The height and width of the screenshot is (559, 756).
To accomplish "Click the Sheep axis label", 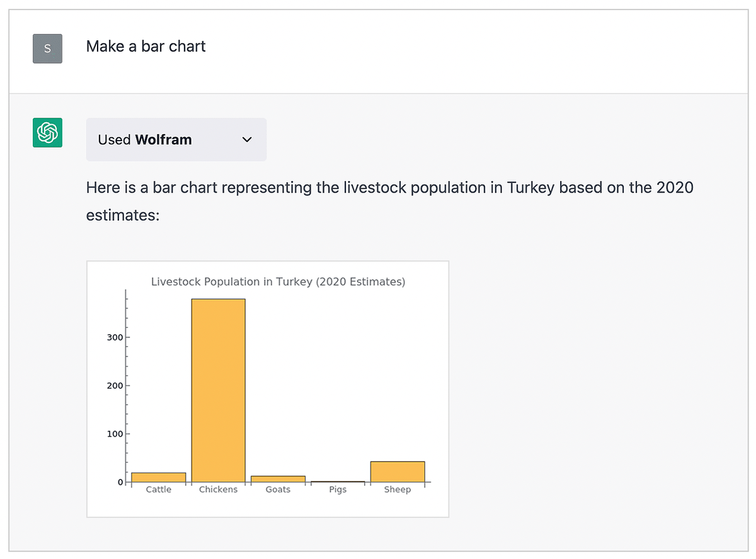I will [x=398, y=490].
